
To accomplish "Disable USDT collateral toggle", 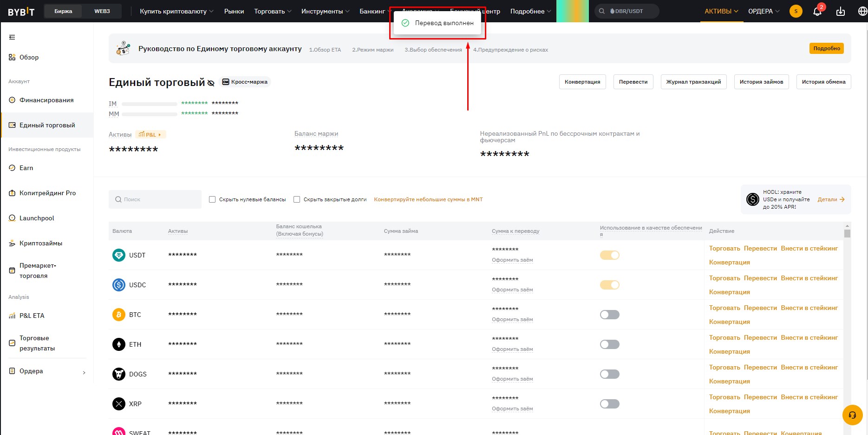I will click(610, 255).
